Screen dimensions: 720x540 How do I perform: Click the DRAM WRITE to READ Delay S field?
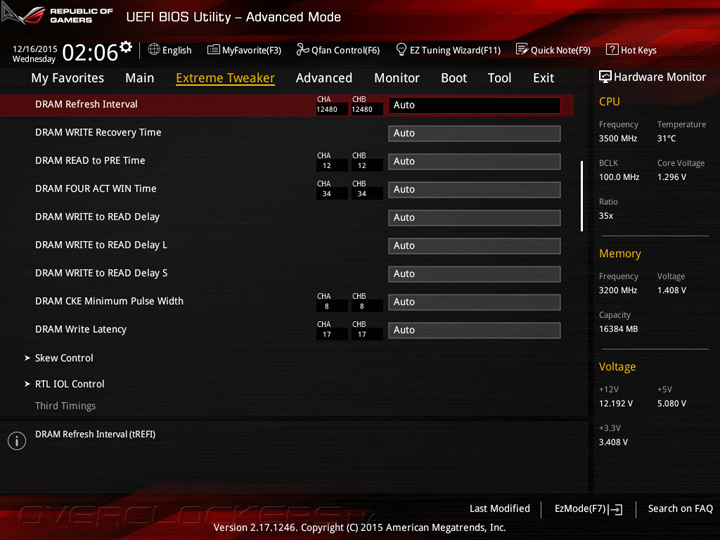point(474,274)
